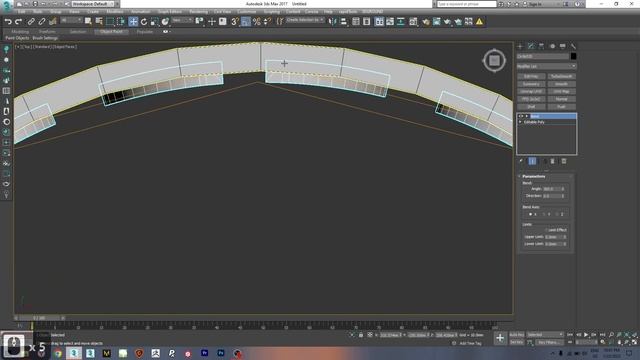The height and width of the screenshot is (360, 640).
Task: Open the Reference Coordinate System dropdown
Action: 182,20
